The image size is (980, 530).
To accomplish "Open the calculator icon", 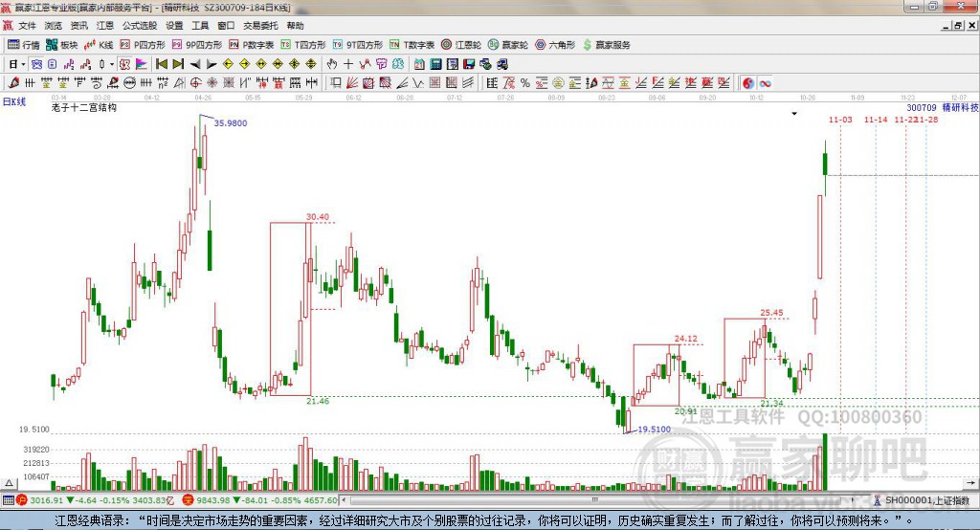I will (x=435, y=64).
